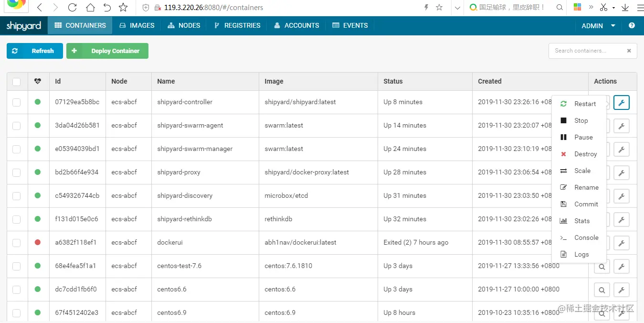Open actions menu for shipyard-discovery via wrench
Image resolution: width=644 pixels, height=323 pixels.
click(x=622, y=196)
